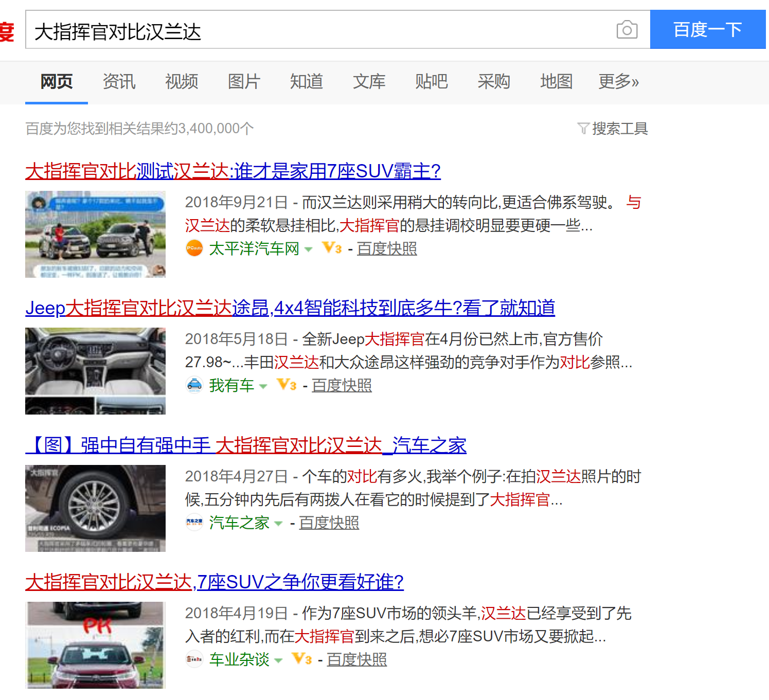Open 百度快照 for the 汽车之家 result
The height and width of the screenshot is (700, 769).
point(329,523)
